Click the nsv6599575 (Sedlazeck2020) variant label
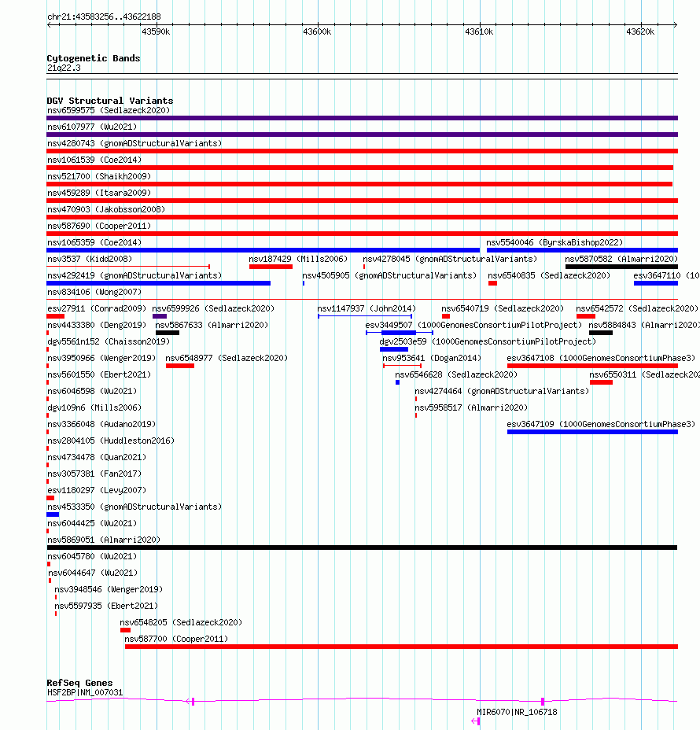700x730 pixels. (109, 110)
